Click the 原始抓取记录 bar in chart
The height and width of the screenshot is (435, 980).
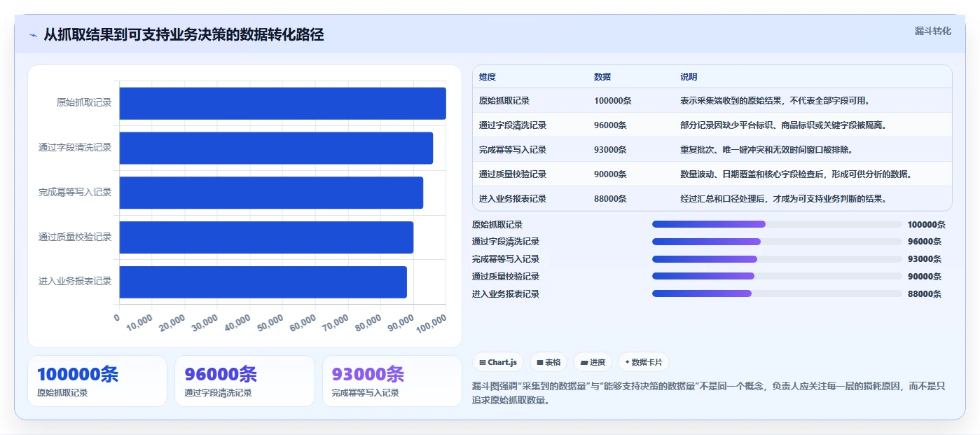click(282, 103)
